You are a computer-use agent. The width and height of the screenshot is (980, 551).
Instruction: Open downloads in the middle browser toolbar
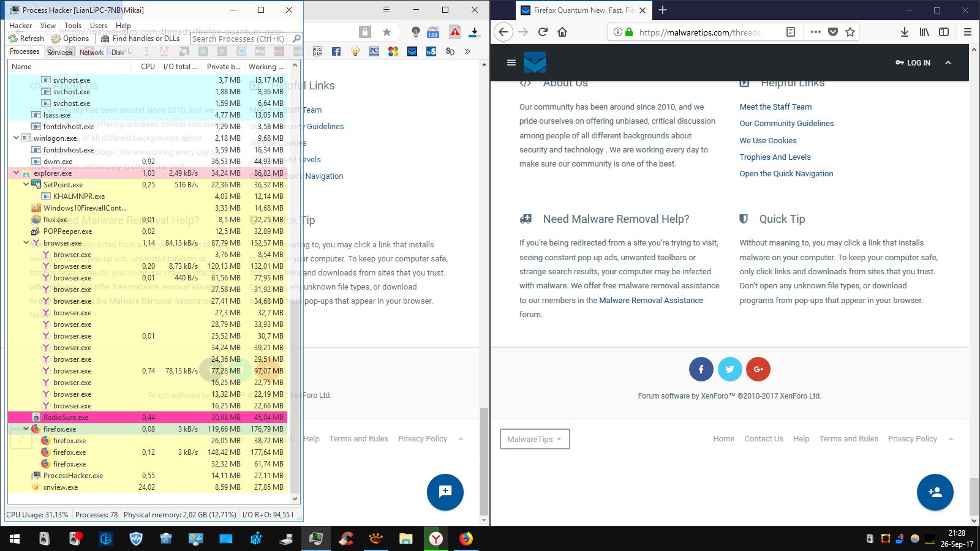pyautogui.click(x=474, y=32)
